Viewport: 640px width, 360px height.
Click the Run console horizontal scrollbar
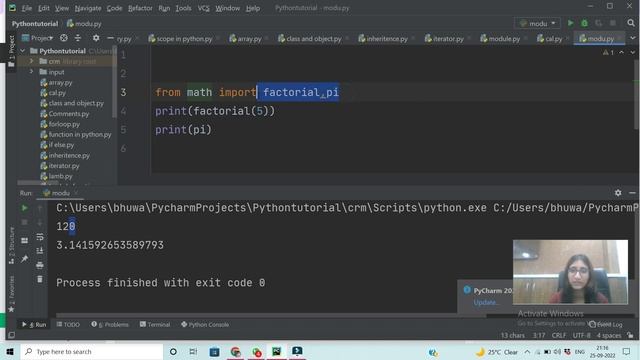271,315
